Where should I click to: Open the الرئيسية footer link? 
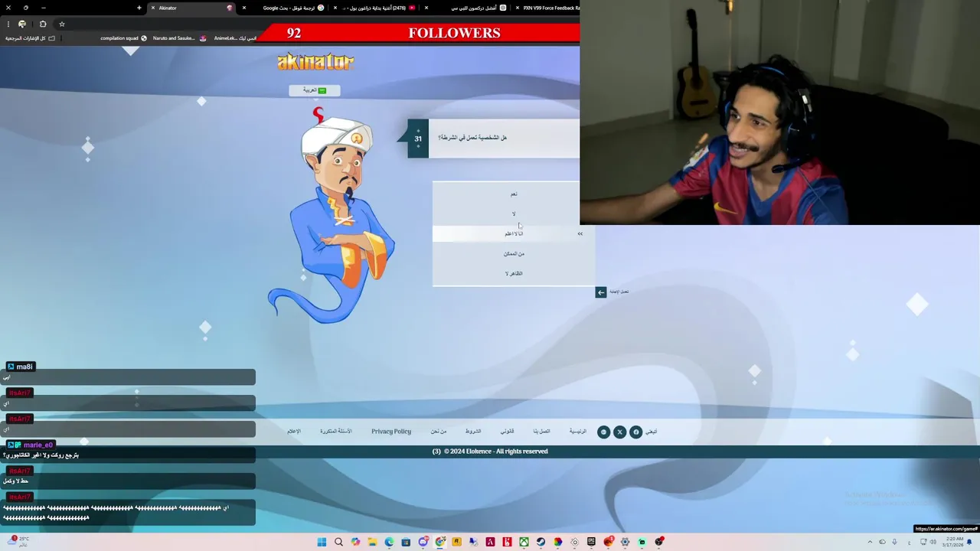(x=577, y=432)
